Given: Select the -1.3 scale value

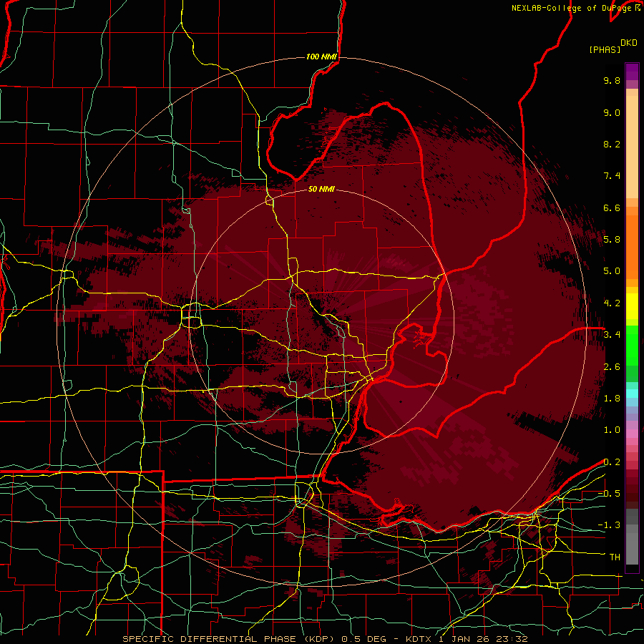Looking at the screenshot, I should pyautogui.click(x=609, y=525).
